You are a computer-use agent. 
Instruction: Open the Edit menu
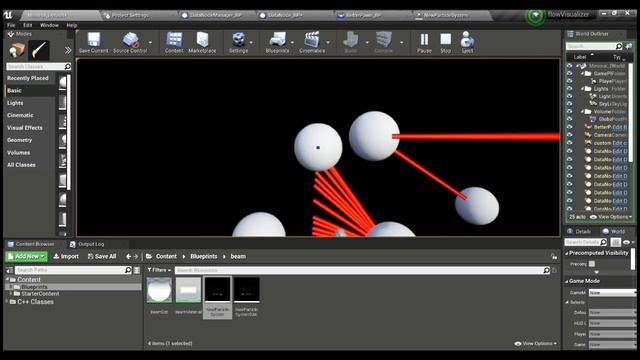[x=27, y=25]
